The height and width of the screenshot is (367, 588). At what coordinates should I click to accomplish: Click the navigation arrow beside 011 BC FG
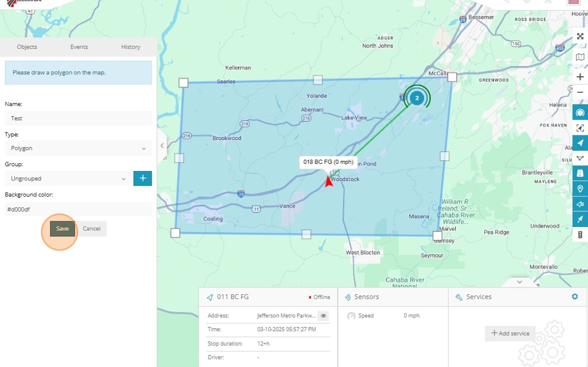coord(210,297)
